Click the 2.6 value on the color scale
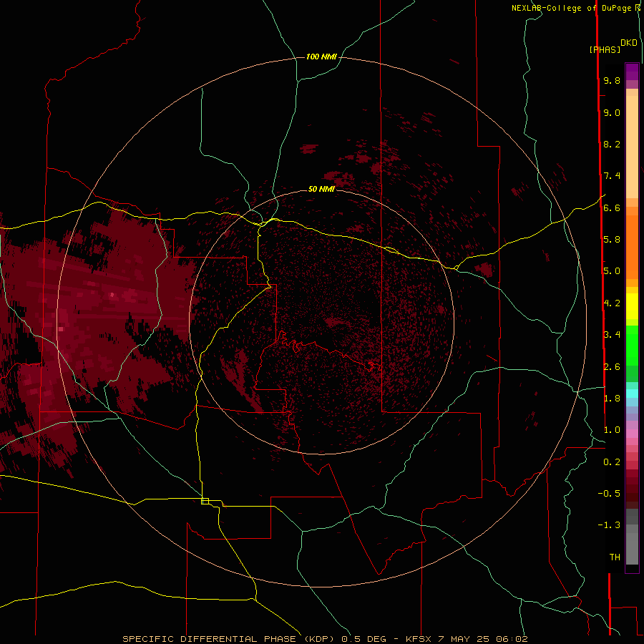 (x=612, y=366)
